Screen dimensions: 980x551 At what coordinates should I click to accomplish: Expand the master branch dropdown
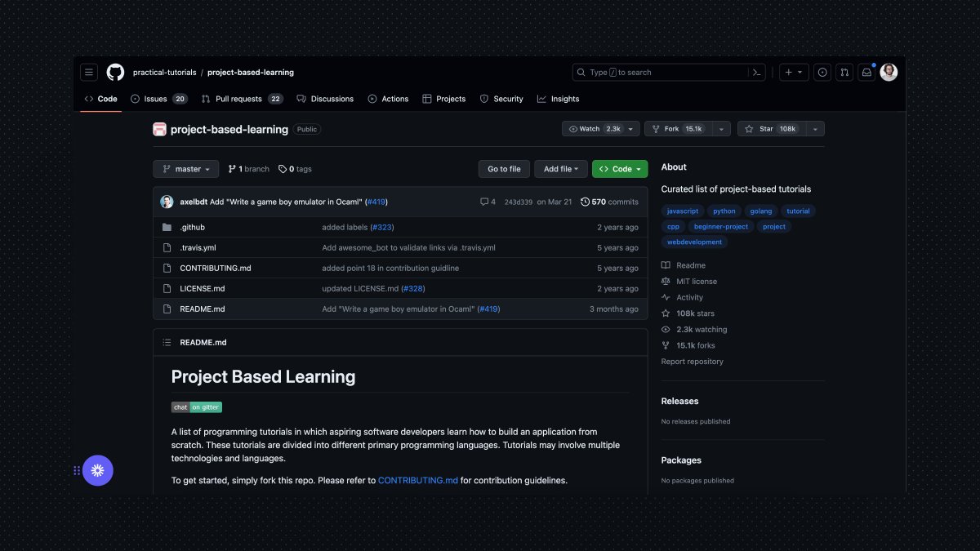coord(185,169)
